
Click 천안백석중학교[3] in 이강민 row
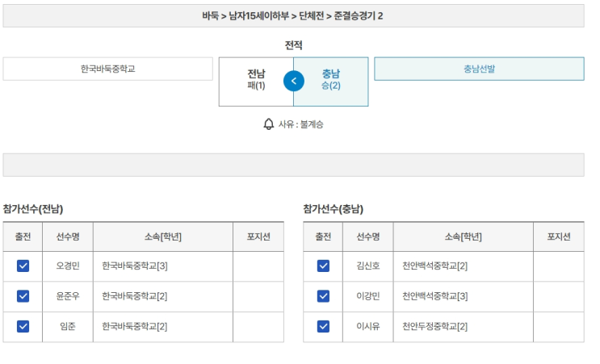point(435,296)
